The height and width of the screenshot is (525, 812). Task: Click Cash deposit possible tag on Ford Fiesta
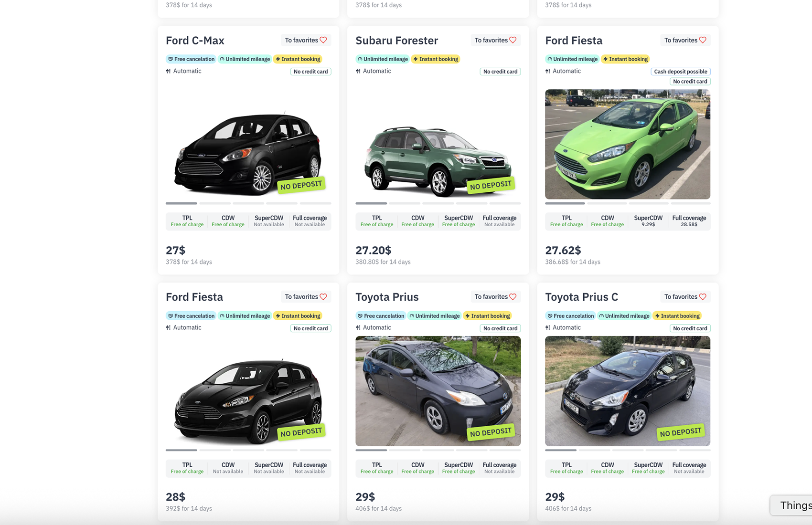(680, 72)
